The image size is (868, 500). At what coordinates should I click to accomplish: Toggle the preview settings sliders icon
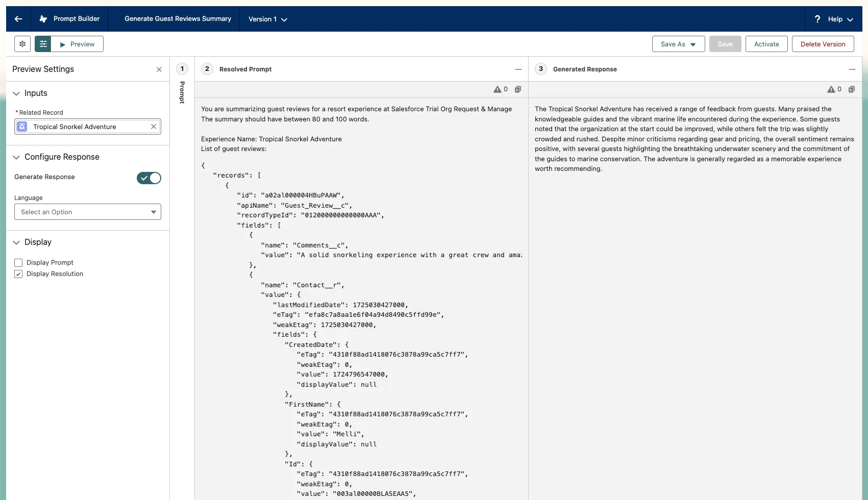(x=43, y=44)
